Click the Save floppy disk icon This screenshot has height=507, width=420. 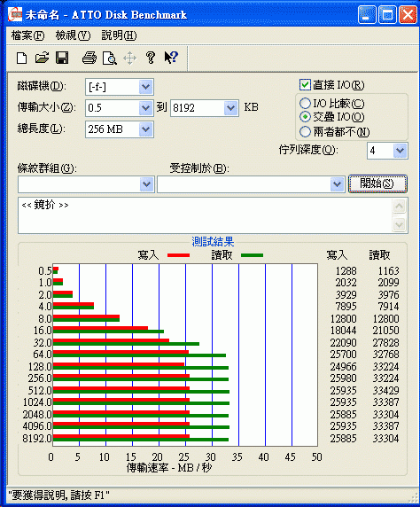[x=62, y=58]
